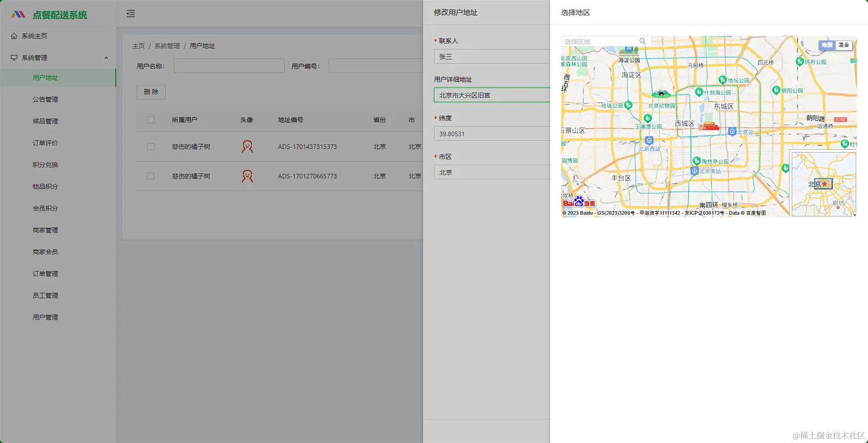Select 用户地址 menu item
This screenshot has width=868, height=443.
58,78
